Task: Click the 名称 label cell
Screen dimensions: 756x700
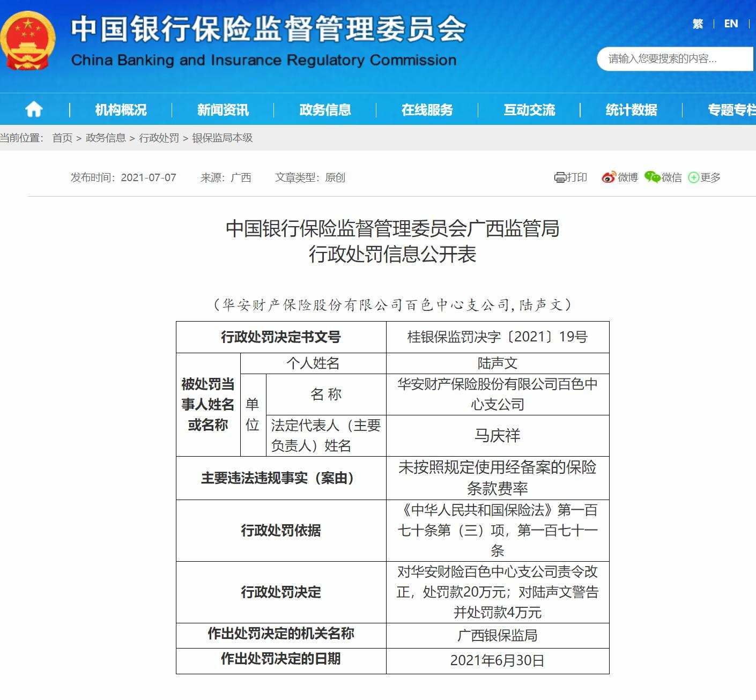Action: point(326,394)
